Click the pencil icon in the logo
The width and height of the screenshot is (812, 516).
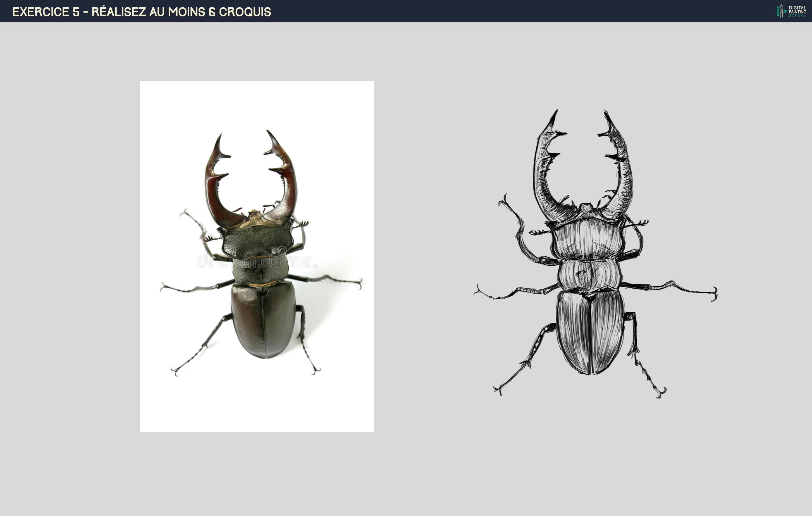pos(781,11)
